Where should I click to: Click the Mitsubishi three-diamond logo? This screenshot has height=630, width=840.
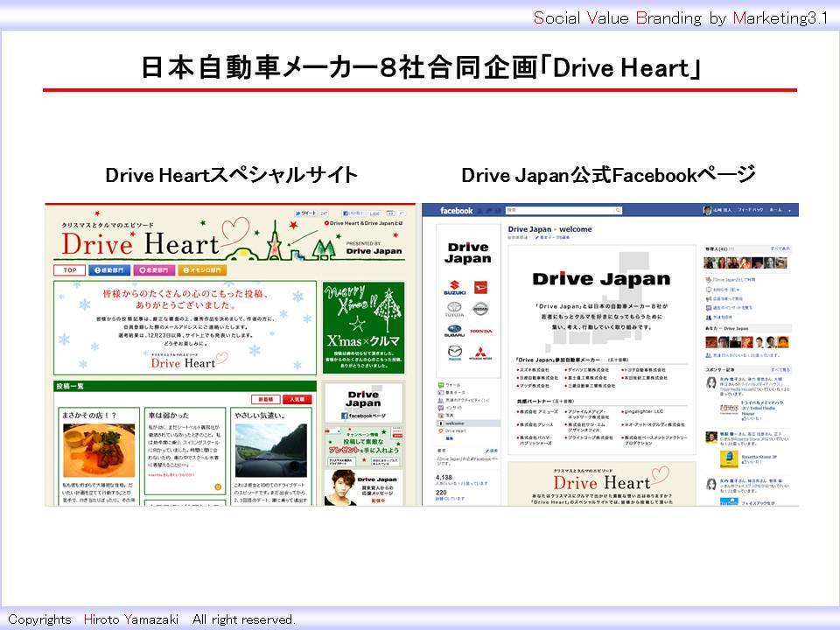click(x=480, y=353)
